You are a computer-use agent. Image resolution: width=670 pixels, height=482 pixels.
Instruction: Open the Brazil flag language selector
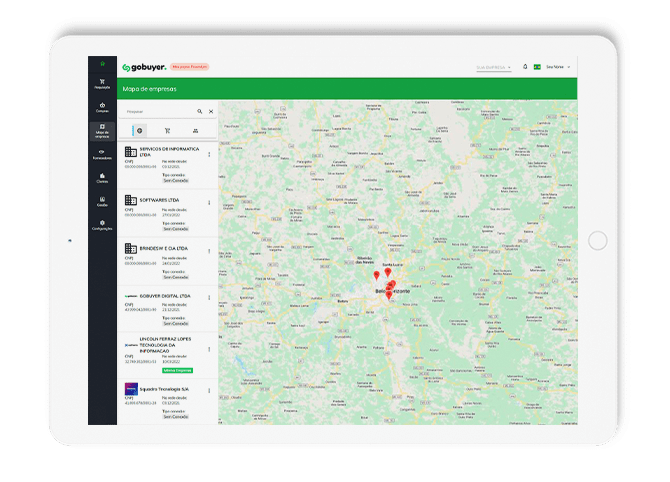point(537,67)
